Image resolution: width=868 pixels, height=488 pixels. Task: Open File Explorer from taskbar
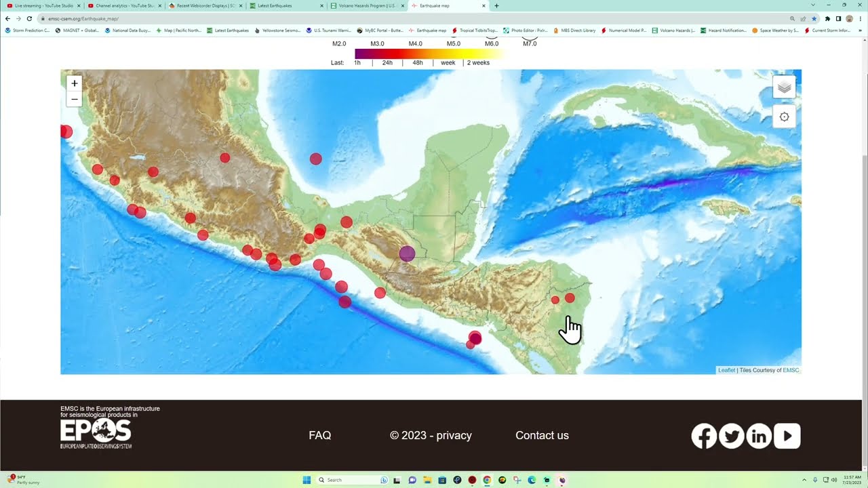pos(427,480)
